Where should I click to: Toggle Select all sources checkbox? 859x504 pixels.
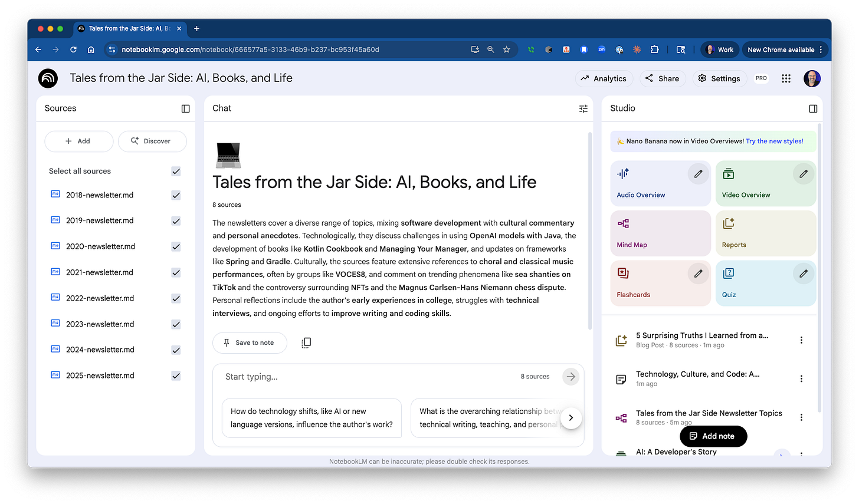point(176,171)
